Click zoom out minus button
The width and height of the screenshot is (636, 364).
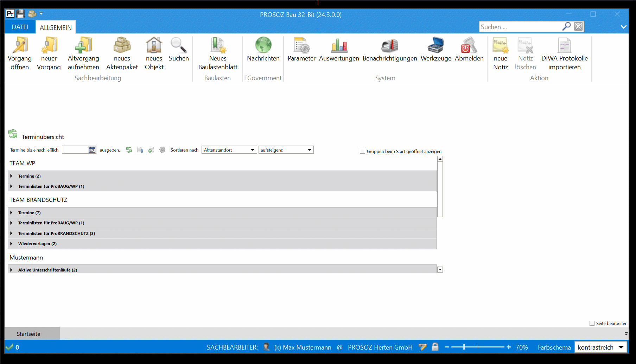(x=447, y=347)
